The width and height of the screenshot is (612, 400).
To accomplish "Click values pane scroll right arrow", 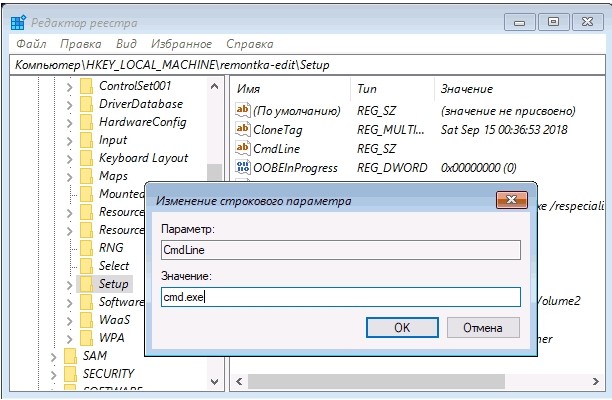I will click(596, 381).
